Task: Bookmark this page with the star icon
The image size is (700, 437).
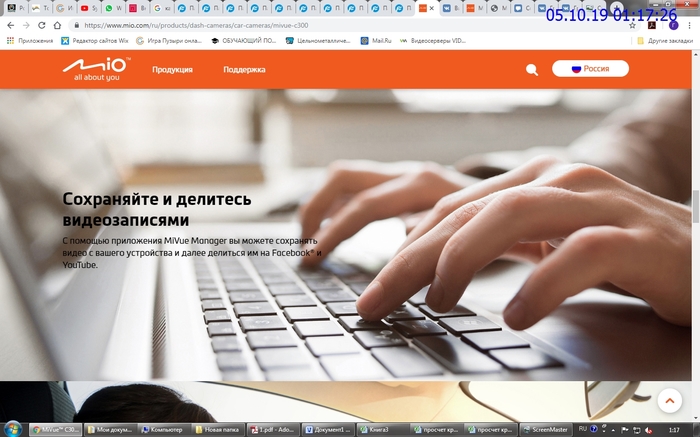Action: point(632,25)
